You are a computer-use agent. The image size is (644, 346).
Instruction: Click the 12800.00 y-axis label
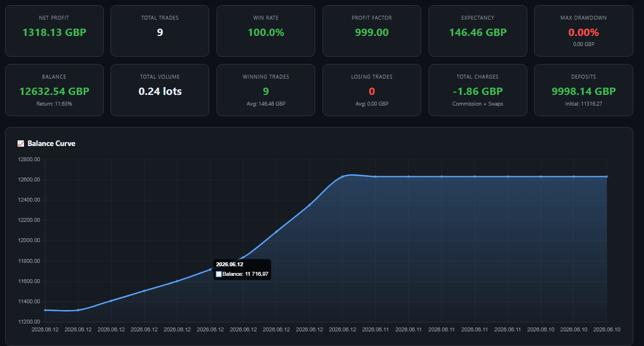point(29,160)
